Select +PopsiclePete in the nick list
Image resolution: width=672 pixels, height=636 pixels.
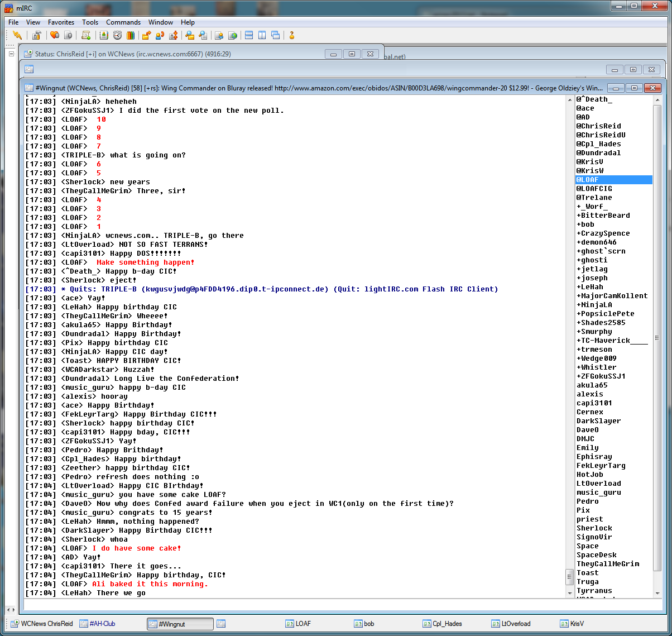tap(605, 314)
